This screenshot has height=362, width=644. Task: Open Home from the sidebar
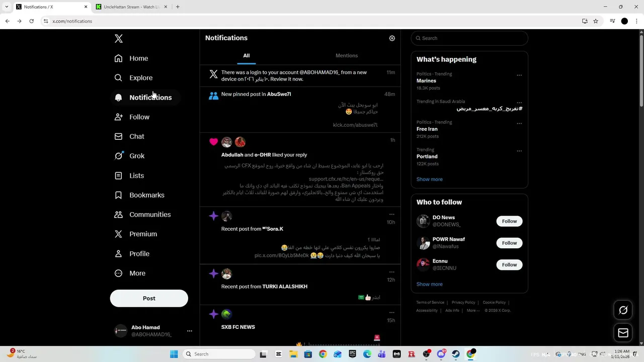pyautogui.click(x=131, y=58)
